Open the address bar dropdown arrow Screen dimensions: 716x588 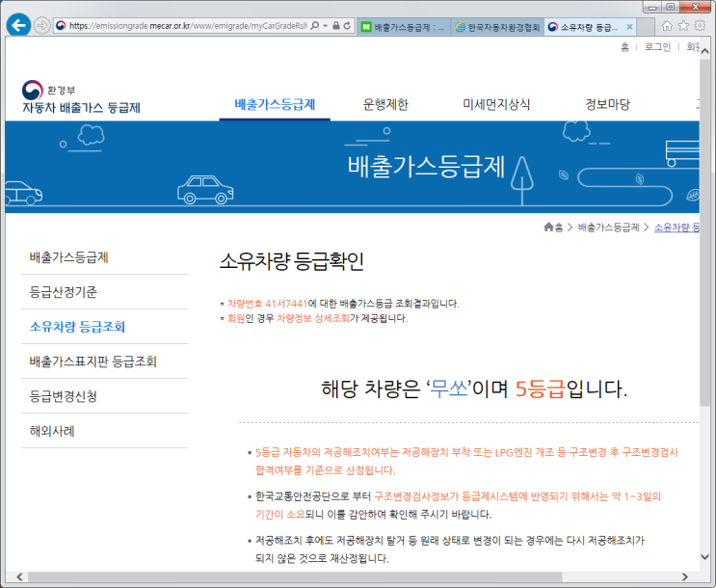[325, 26]
